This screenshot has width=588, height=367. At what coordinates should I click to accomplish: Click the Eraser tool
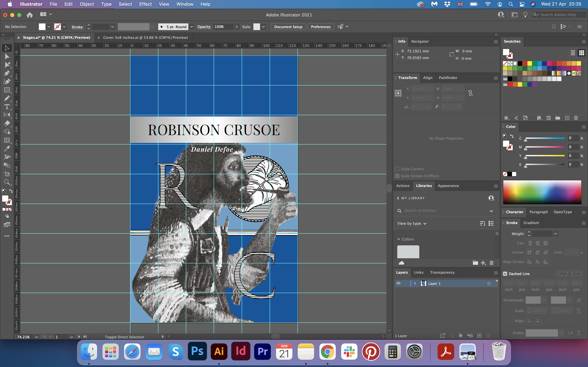click(7, 123)
